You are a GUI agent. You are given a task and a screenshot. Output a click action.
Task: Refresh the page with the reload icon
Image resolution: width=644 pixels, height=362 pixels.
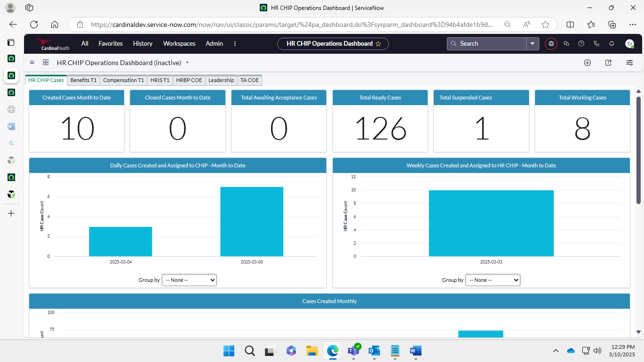pyautogui.click(x=34, y=25)
